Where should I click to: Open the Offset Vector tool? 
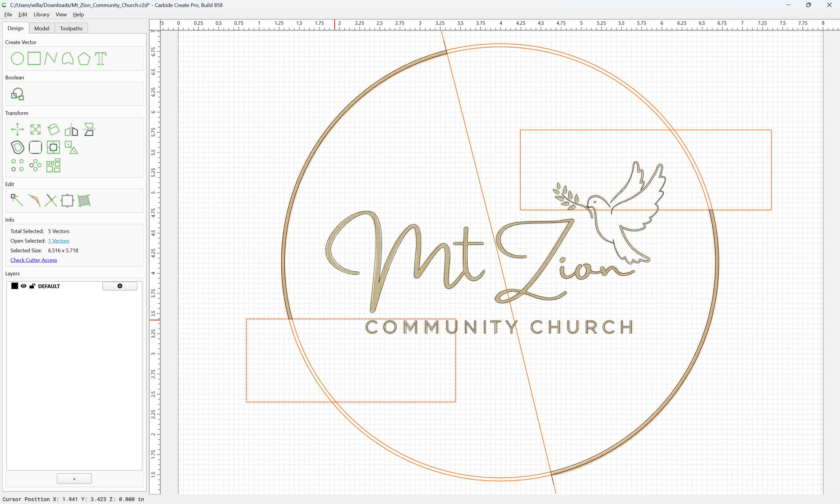click(x=17, y=147)
